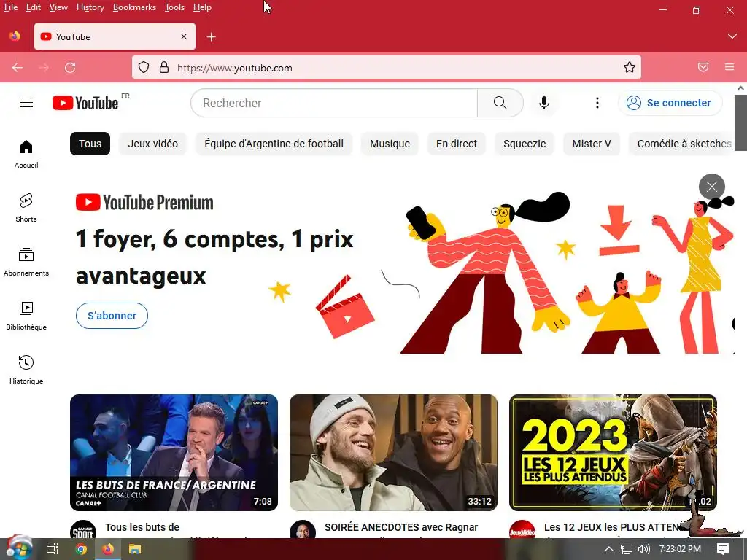The image size is (747, 560).
Task: Click the Firefox URL address bar
Action: (x=387, y=68)
